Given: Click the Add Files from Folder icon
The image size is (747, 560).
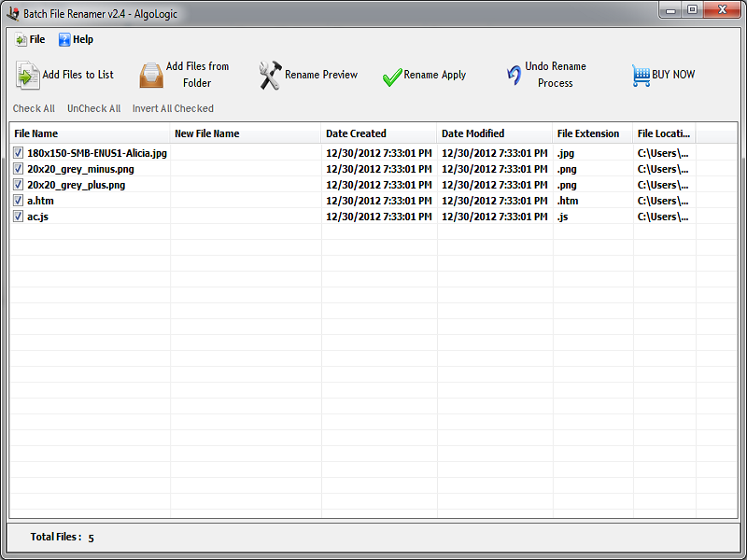Looking at the screenshot, I should coord(151,75).
